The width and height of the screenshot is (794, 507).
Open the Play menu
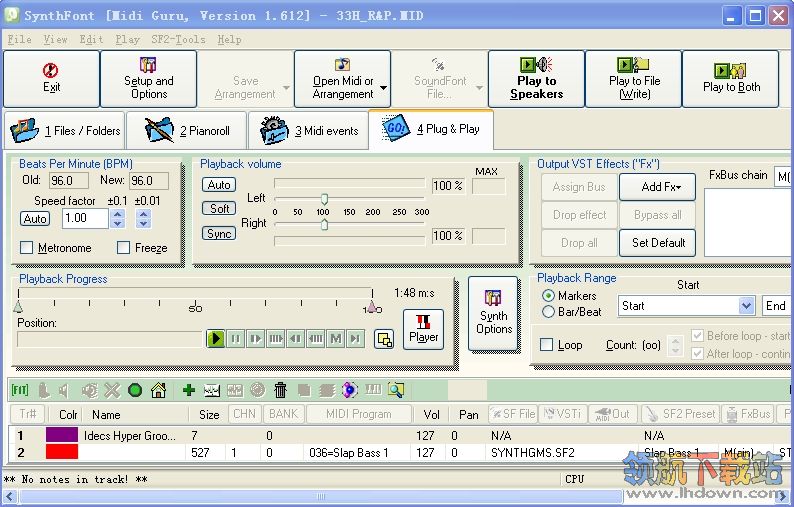point(127,40)
